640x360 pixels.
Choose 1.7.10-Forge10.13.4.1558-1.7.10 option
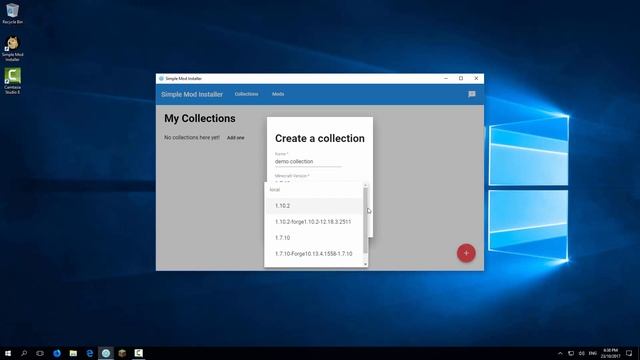313,253
